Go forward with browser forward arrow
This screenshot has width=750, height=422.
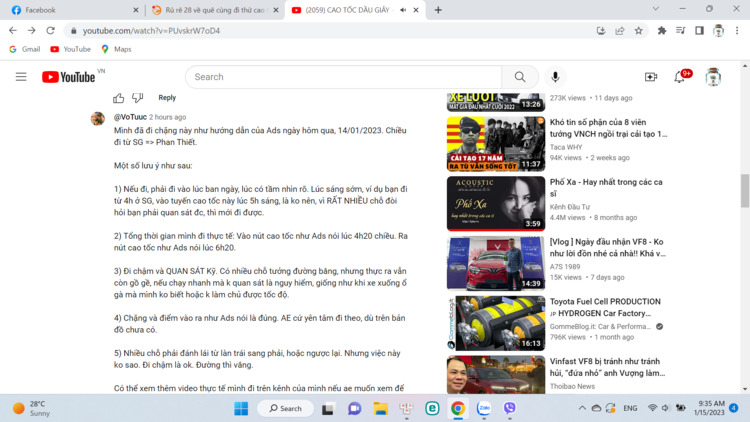click(x=32, y=30)
